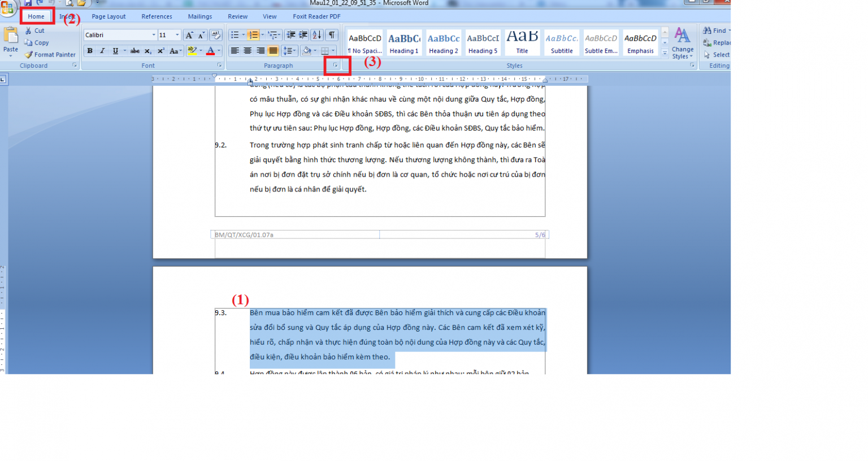This screenshot has height=461, width=868.
Task: Click the Format Painter brush icon
Action: [x=28, y=55]
